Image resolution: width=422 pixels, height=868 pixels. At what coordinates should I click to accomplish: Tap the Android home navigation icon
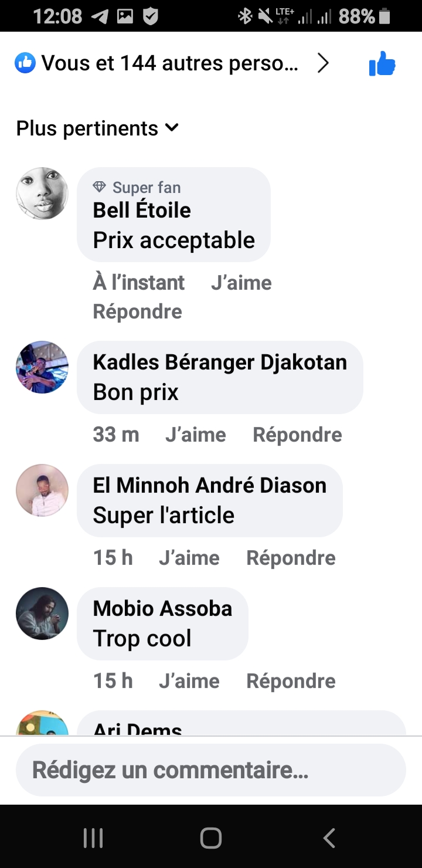tap(211, 838)
